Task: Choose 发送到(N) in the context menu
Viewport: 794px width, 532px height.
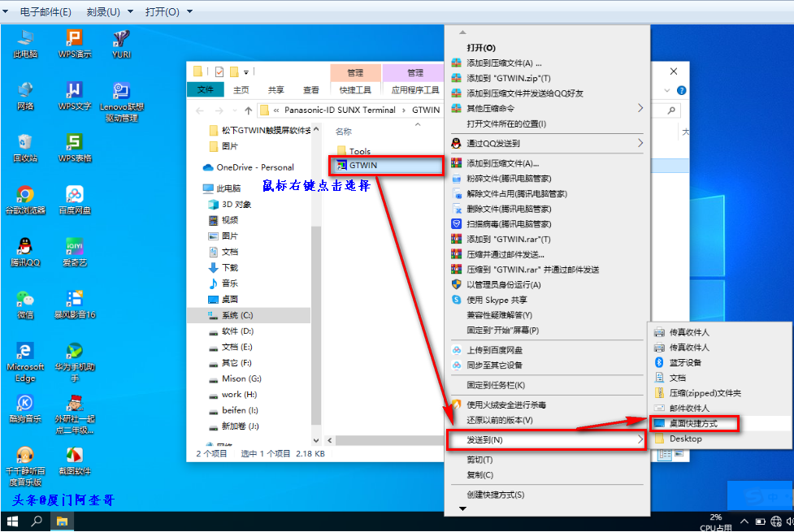Action: point(484,440)
